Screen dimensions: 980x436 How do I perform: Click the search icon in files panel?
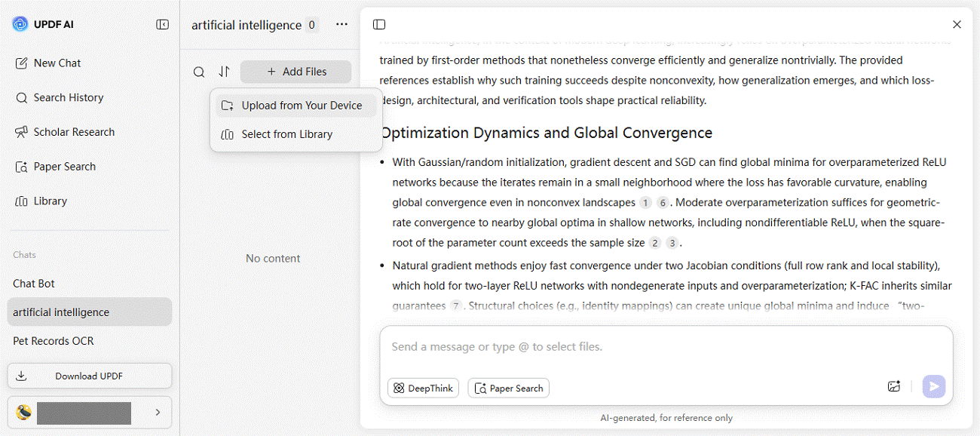coord(199,72)
